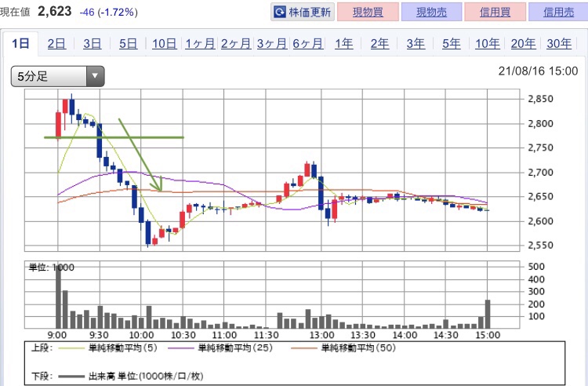Viewport: 588px width, 386px height.
Task: Open 現物売 spot sell order
Action: coord(431,12)
